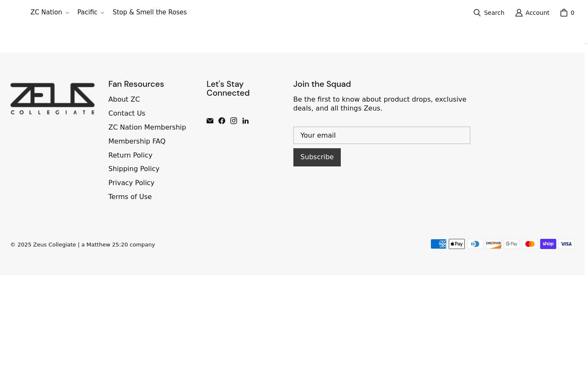Open the Account user icon
This screenshot has height=382, width=588.
(x=519, y=13)
